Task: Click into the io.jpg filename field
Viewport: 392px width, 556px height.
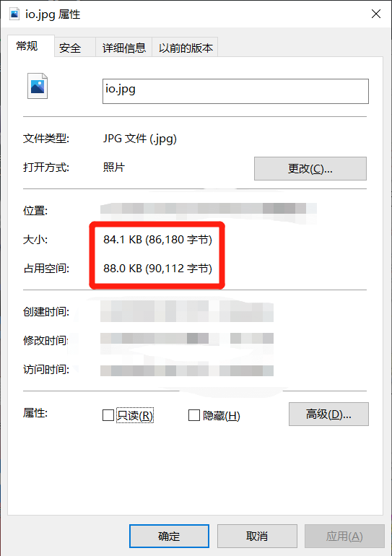Action: coord(235,92)
